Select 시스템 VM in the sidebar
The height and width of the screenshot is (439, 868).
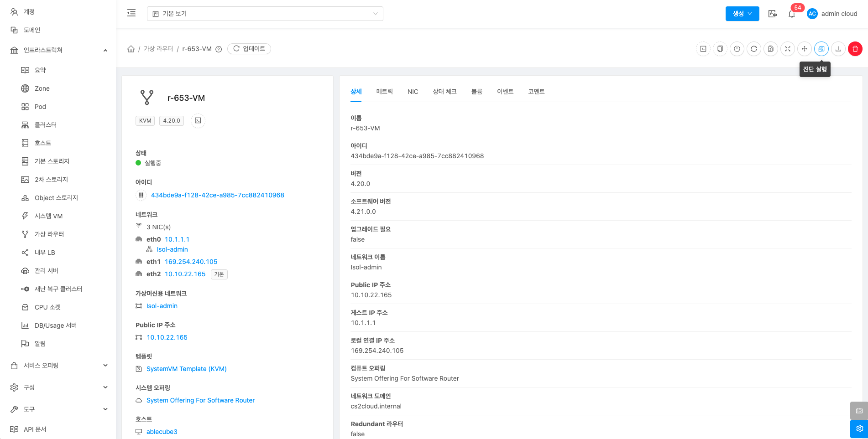48,216
